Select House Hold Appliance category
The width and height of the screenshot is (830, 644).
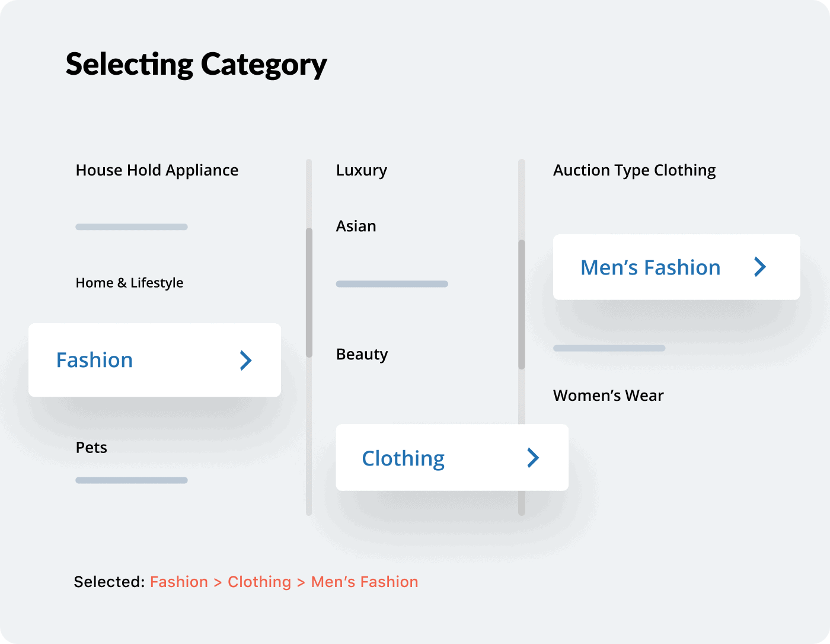click(157, 171)
